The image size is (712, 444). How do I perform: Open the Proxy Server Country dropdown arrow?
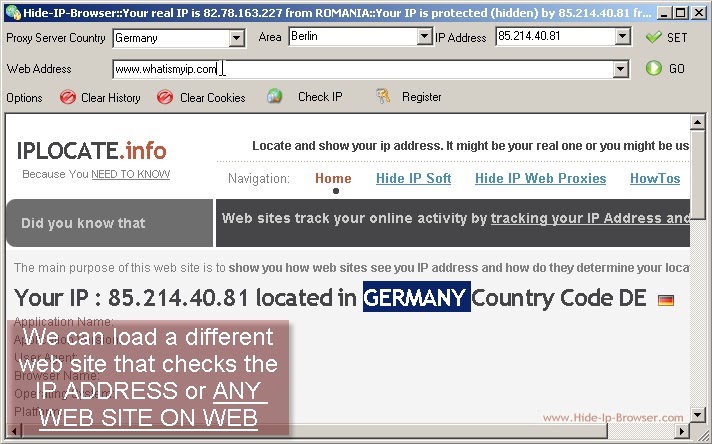236,38
